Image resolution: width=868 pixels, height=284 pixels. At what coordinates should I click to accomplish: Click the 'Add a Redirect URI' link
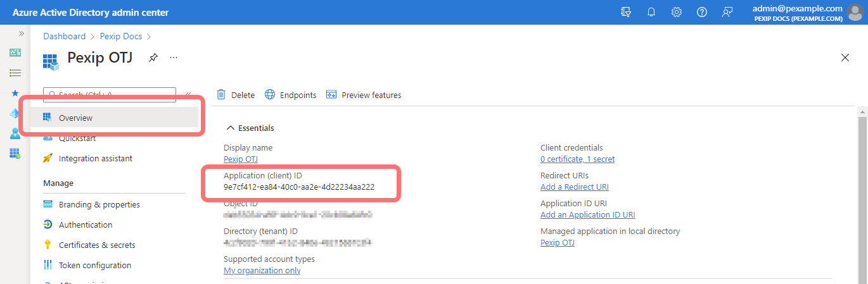[x=574, y=187]
